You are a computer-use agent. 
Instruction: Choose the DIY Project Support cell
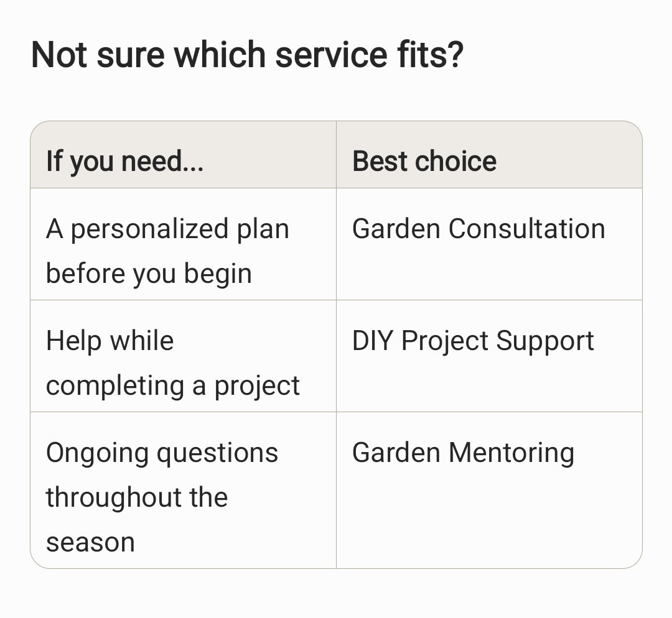tap(489, 356)
